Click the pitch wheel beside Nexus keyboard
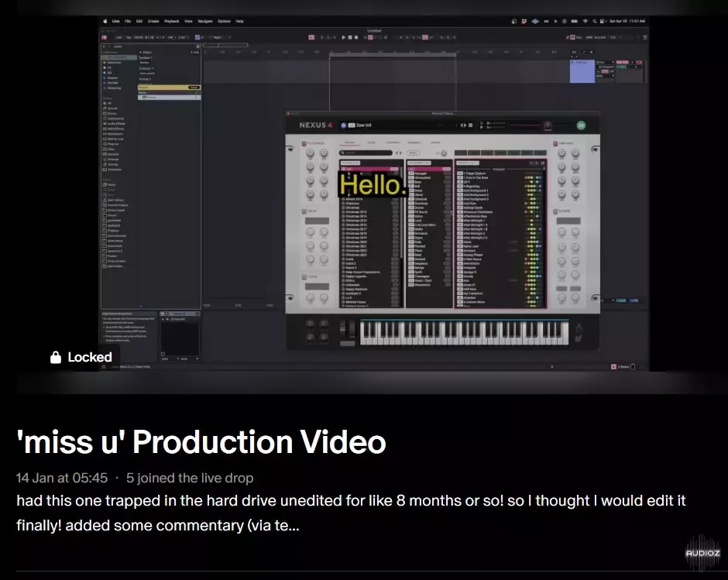 (344, 328)
